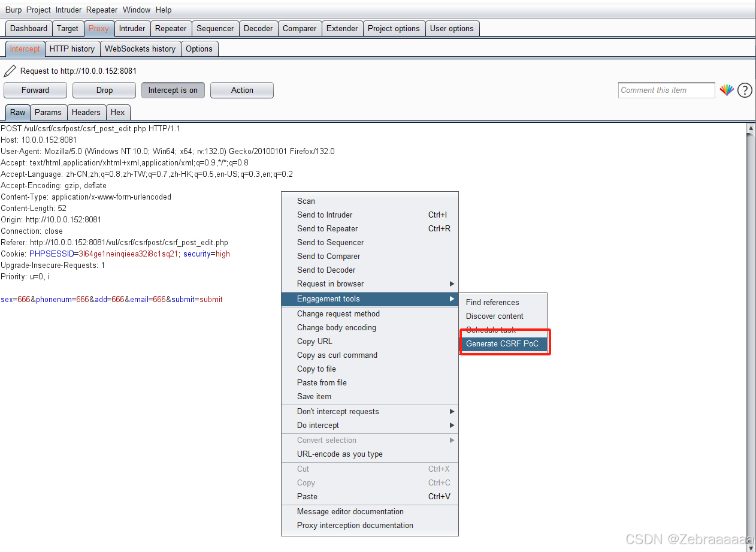
Task: Switch to the Intruder tool tab
Action: [132, 28]
